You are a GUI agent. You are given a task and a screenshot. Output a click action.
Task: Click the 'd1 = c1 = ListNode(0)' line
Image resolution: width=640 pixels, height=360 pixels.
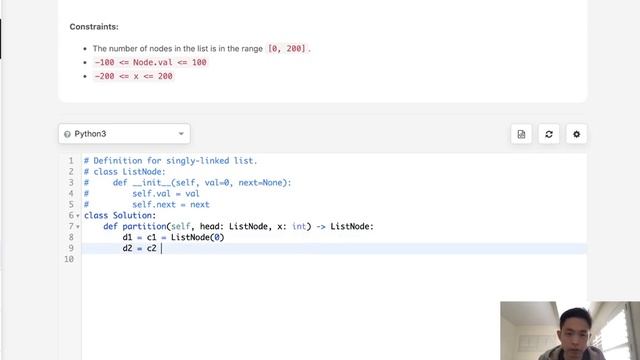point(173,238)
